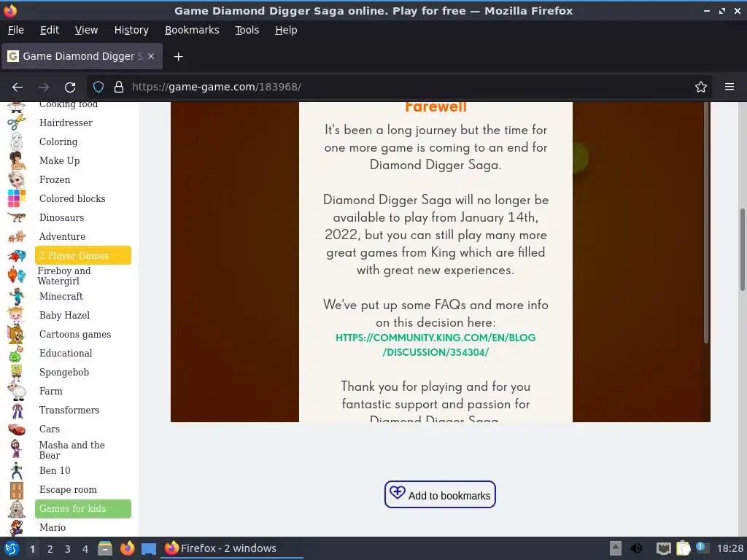747x560 pixels.
Task: Click the show desktop taskbar icon
Action: pos(148,549)
